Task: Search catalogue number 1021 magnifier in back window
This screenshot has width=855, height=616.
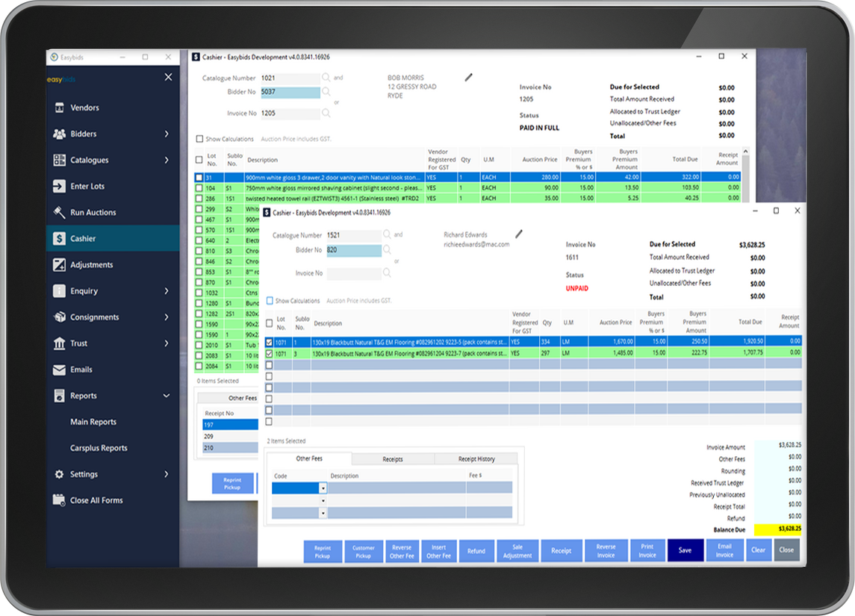Action: tap(326, 78)
